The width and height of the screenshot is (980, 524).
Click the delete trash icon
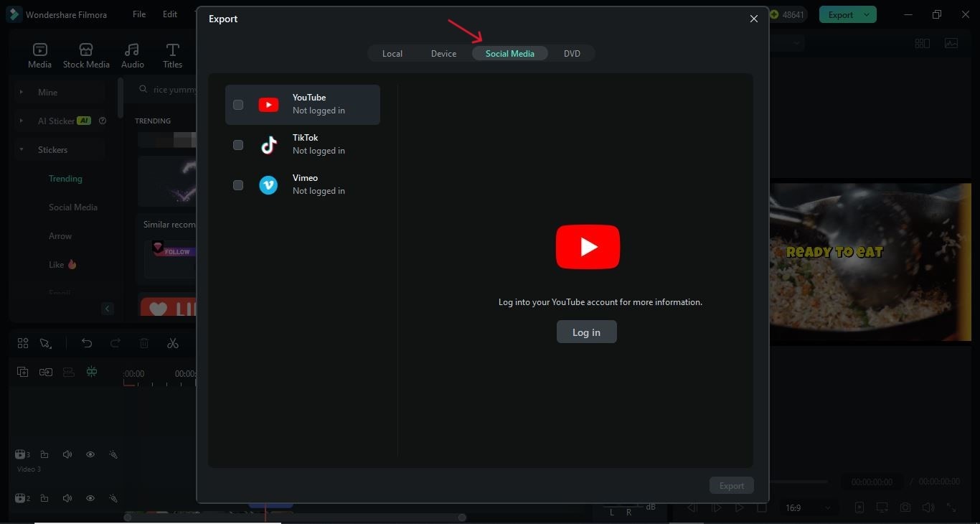(x=144, y=343)
